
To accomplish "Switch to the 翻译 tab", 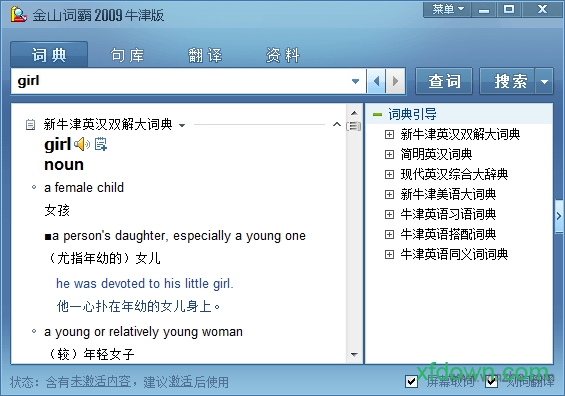I will pos(205,55).
